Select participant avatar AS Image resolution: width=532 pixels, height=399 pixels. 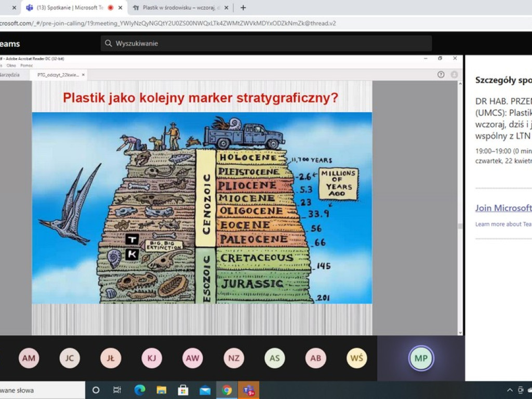pos(275,358)
